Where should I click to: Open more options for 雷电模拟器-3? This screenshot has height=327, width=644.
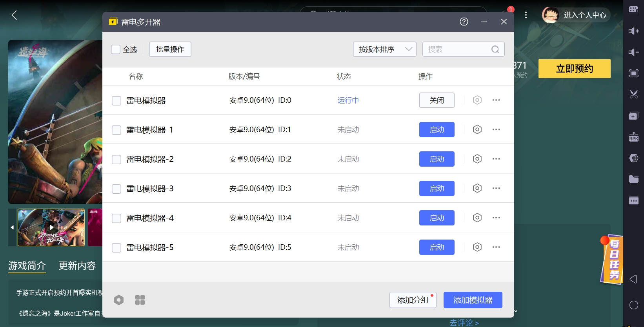[496, 188]
